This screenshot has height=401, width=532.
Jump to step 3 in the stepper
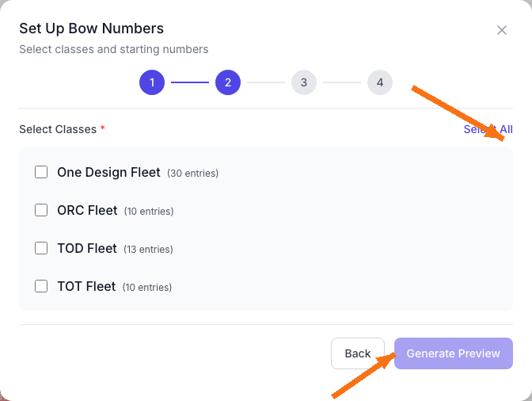coord(303,82)
